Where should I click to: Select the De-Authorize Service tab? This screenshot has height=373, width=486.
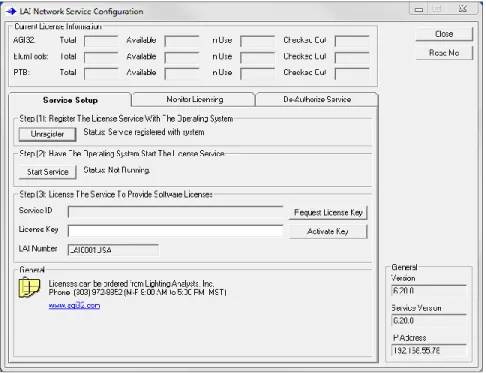[317, 99]
